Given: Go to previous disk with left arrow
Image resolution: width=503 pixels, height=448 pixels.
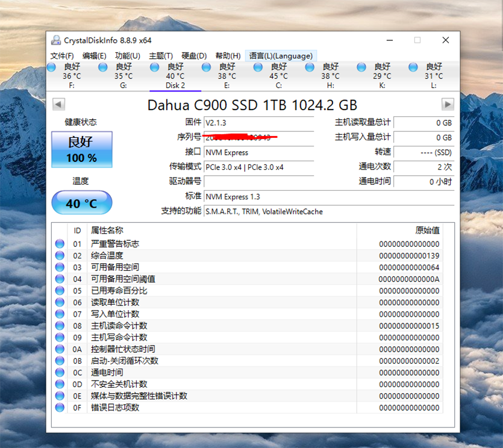Looking at the screenshot, I should [58, 104].
